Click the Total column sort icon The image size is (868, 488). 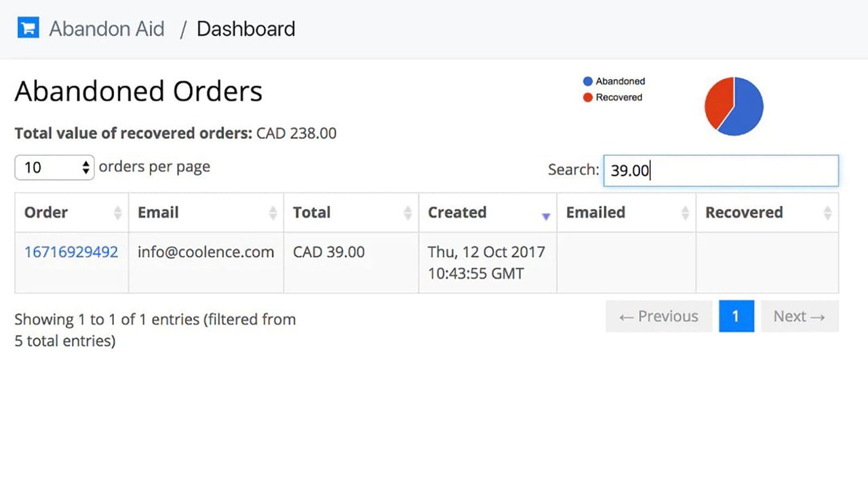point(408,213)
